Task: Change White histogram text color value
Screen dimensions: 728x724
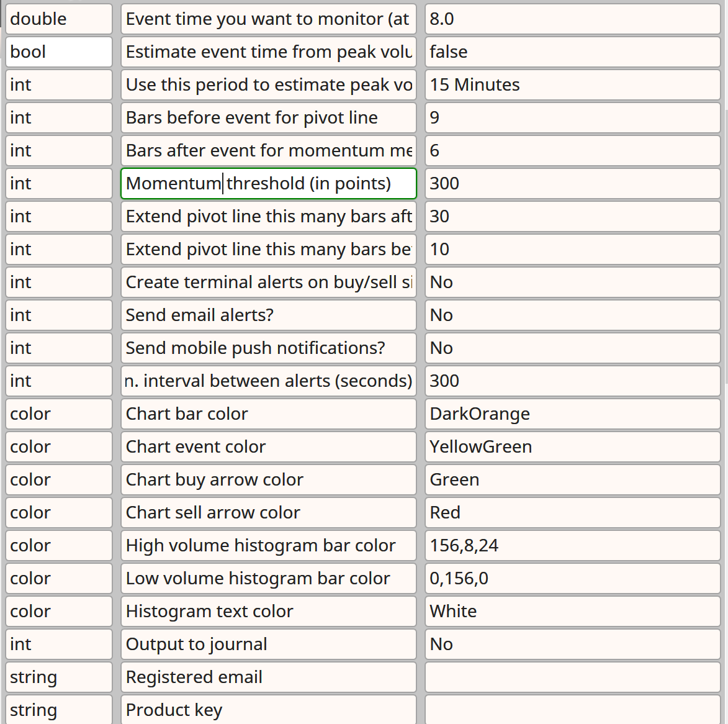Action: pos(572,612)
